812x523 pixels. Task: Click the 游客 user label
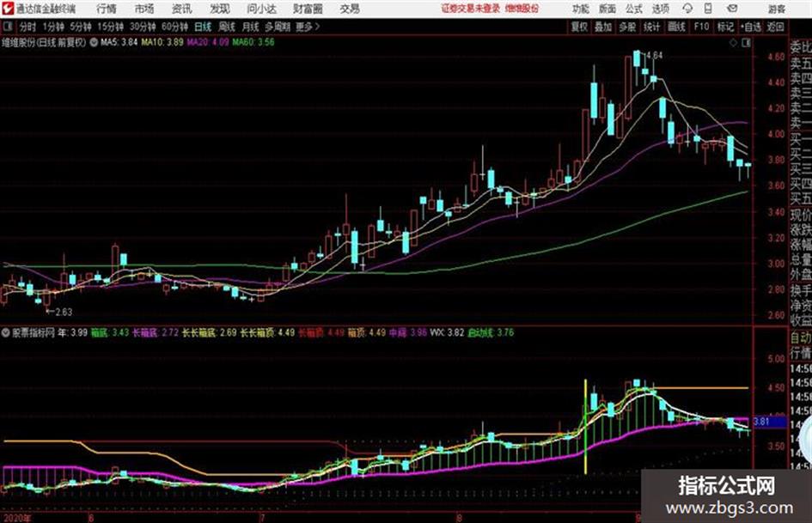(x=776, y=9)
